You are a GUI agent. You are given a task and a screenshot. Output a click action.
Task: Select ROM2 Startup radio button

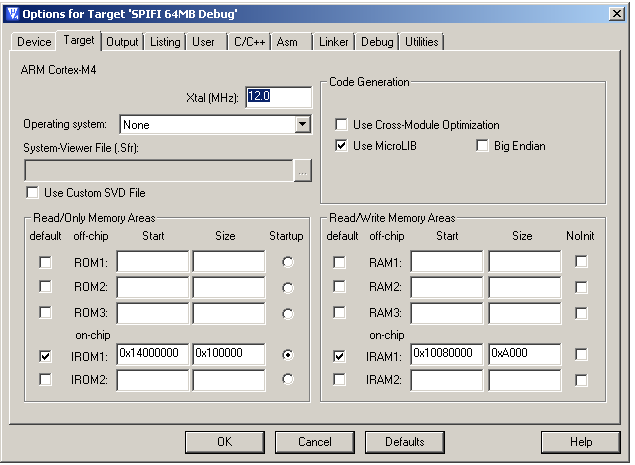pos(288,288)
